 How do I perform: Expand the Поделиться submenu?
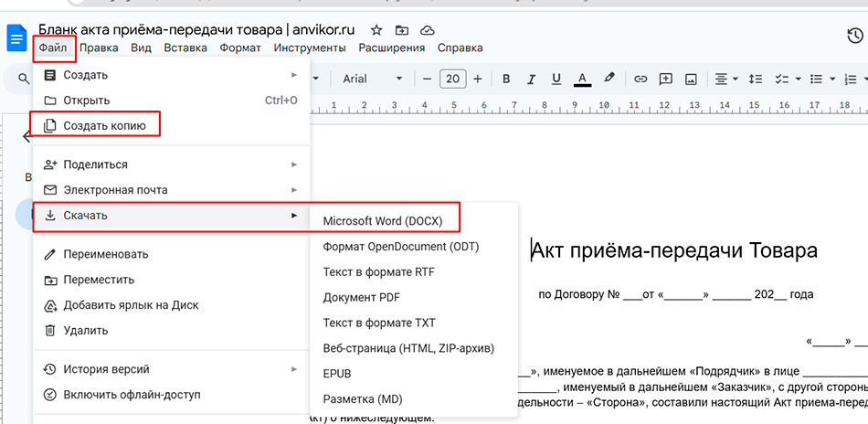tap(172, 164)
